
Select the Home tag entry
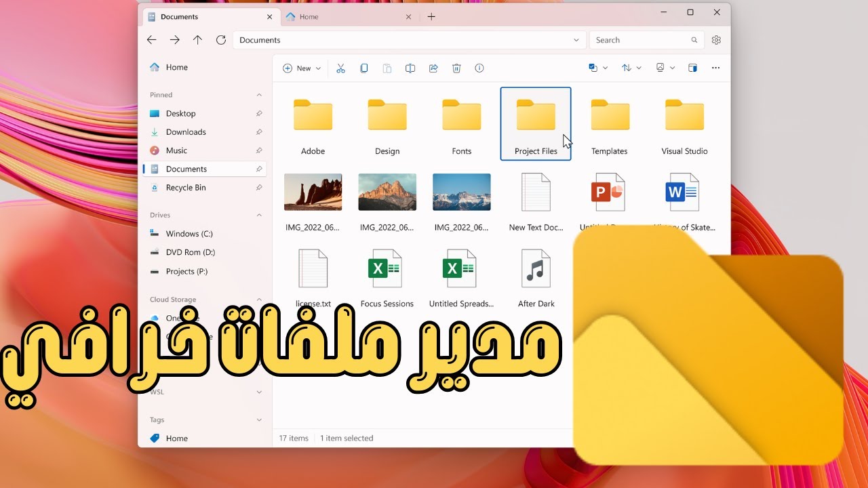205,439
